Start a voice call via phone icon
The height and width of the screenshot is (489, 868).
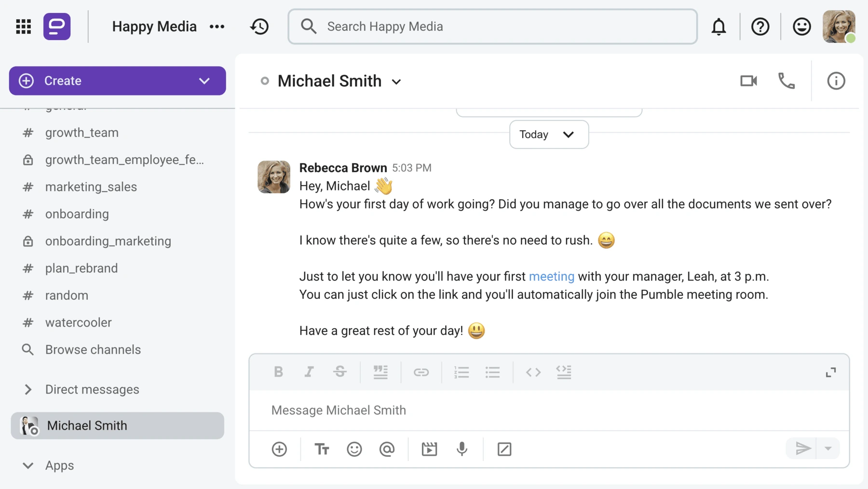point(787,81)
